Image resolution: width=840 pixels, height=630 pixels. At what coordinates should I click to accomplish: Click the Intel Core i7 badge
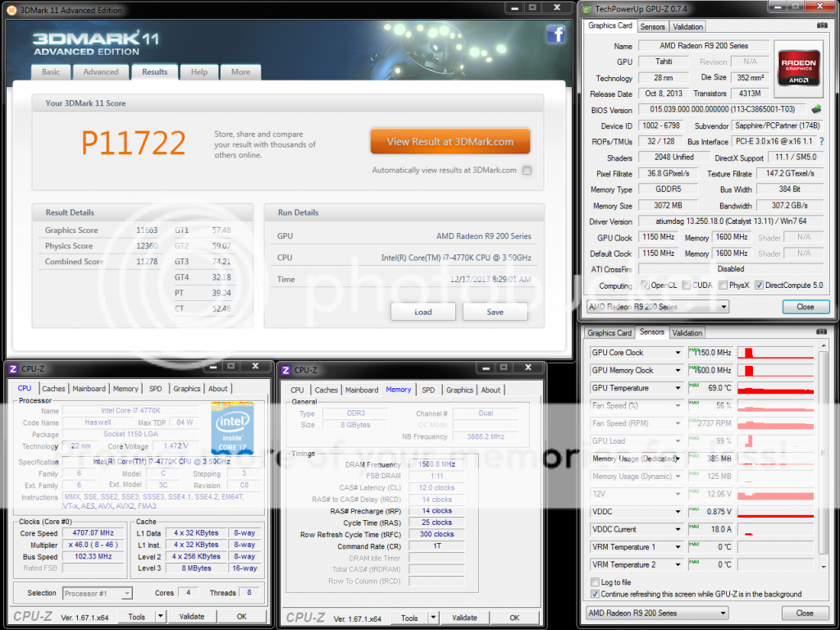(x=232, y=428)
